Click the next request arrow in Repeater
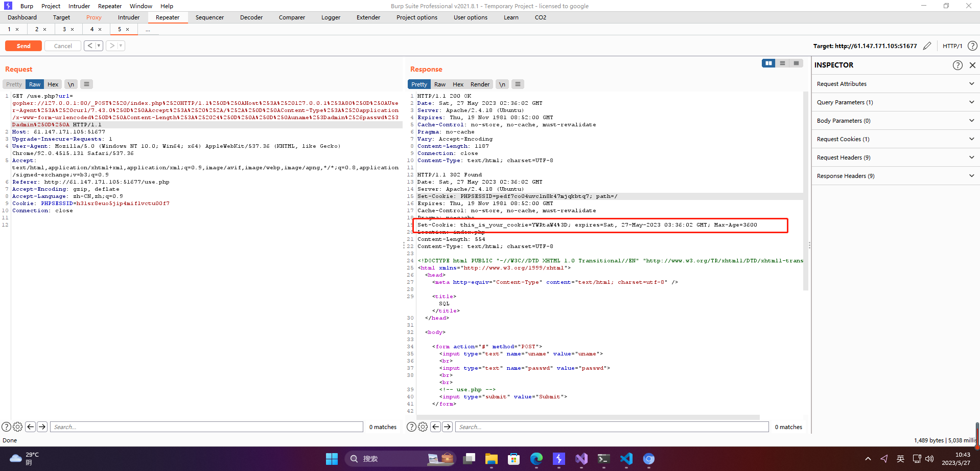The image size is (980, 471). (112, 46)
